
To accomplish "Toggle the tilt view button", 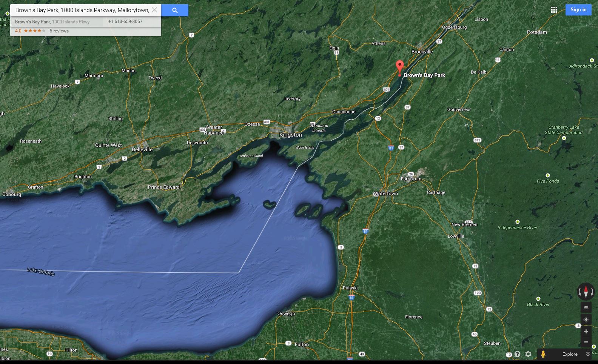I will 586,307.
